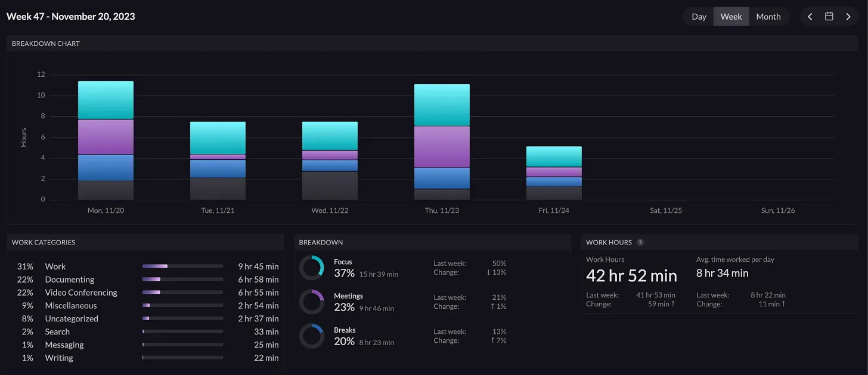Click the 'Messaging' category name
Viewport: 868px width, 375px height.
[64, 345]
